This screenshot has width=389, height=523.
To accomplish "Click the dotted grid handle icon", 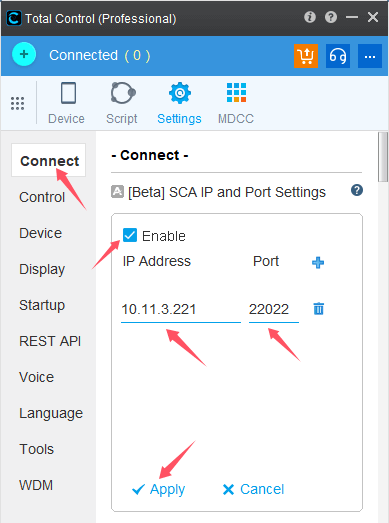I will tap(18, 103).
